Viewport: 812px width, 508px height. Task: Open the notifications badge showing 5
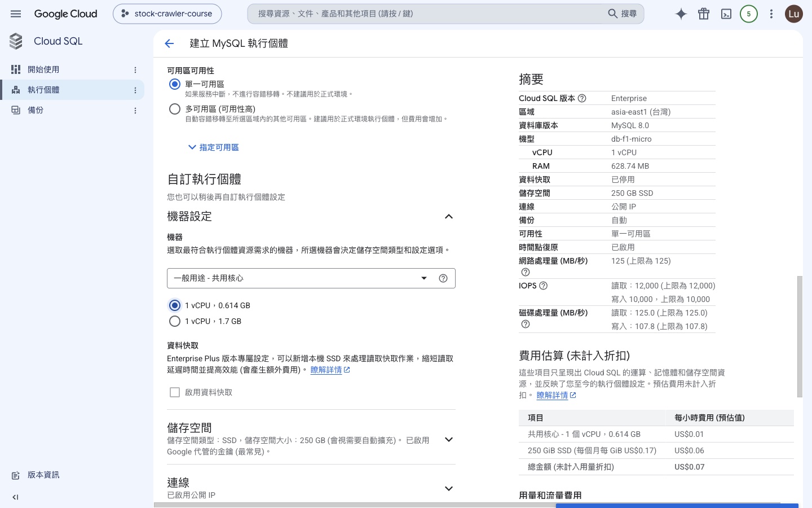[749, 14]
